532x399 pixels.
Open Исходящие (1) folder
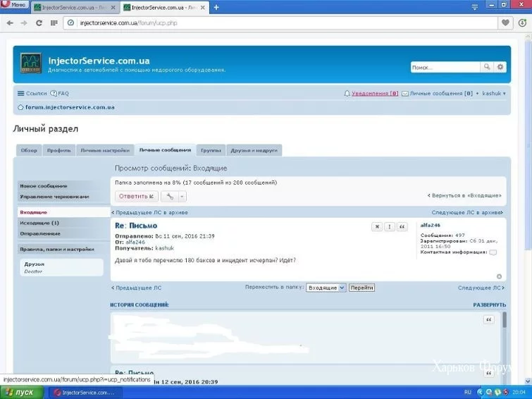pyautogui.click(x=63, y=223)
